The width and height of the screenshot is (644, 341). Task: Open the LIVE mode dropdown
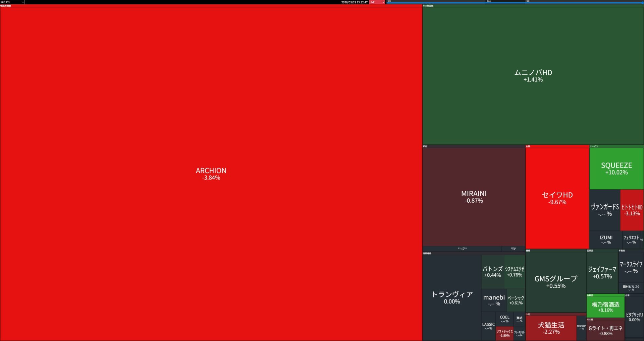pos(377,2)
